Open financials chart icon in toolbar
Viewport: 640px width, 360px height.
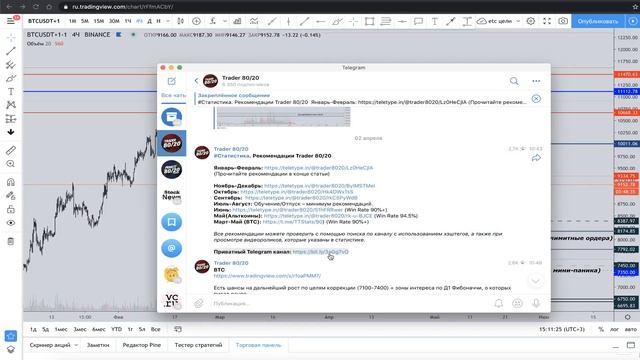point(237,21)
